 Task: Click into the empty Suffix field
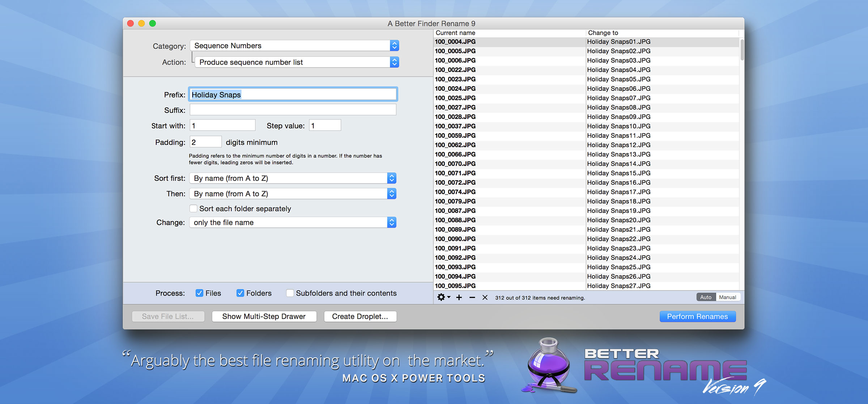(x=293, y=110)
